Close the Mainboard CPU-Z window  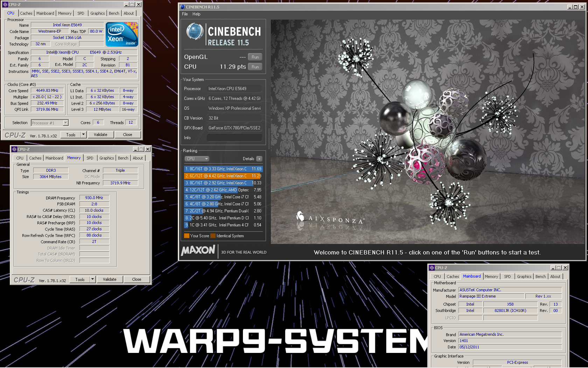[x=565, y=268]
